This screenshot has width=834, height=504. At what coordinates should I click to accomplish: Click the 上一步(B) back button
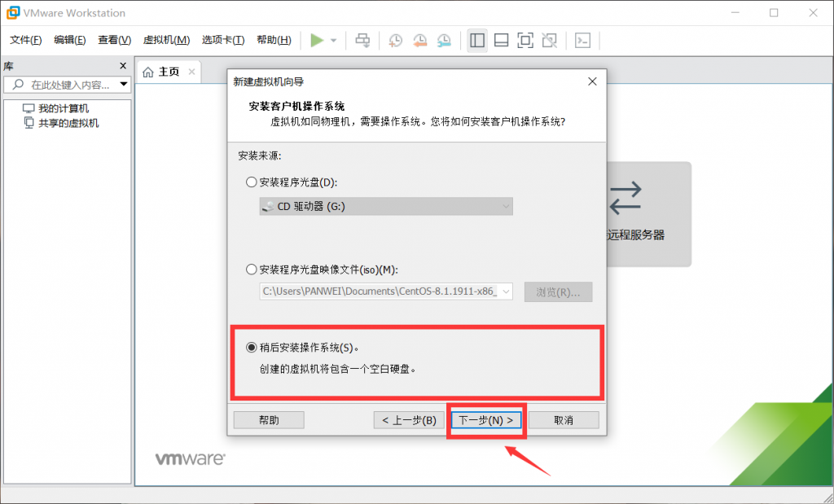point(409,420)
